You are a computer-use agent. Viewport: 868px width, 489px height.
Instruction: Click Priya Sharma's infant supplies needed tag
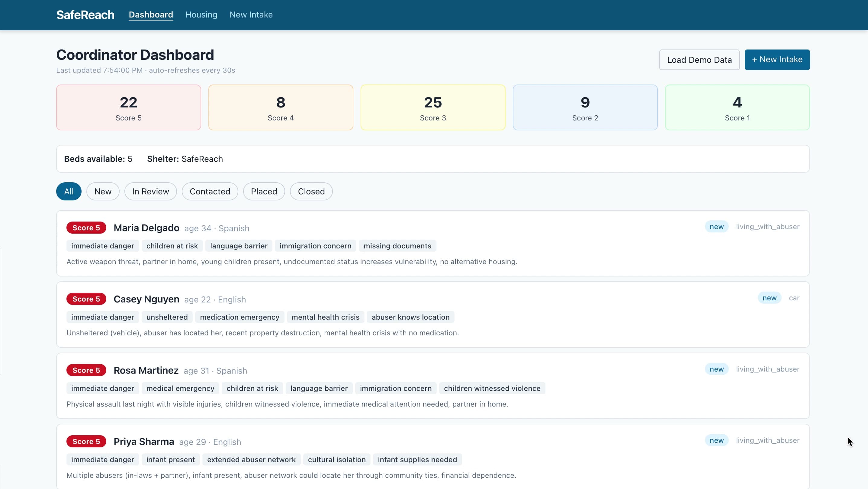click(x=417, y=460)
